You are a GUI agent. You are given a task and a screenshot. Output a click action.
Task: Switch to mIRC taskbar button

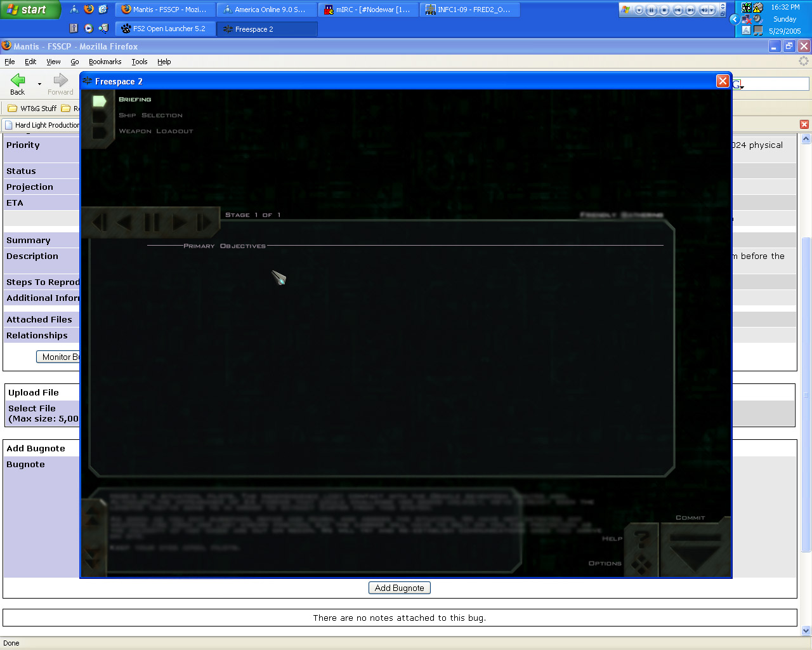pyautogui.click(x=368, y=10)
